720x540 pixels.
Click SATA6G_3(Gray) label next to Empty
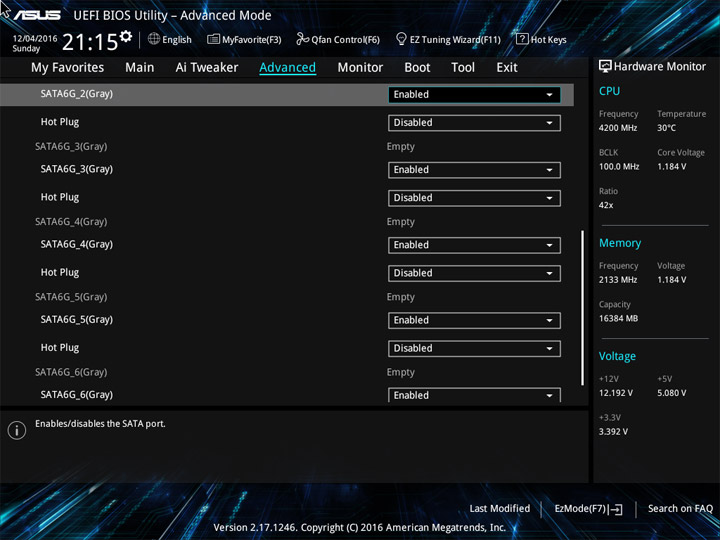click(71, 147)
